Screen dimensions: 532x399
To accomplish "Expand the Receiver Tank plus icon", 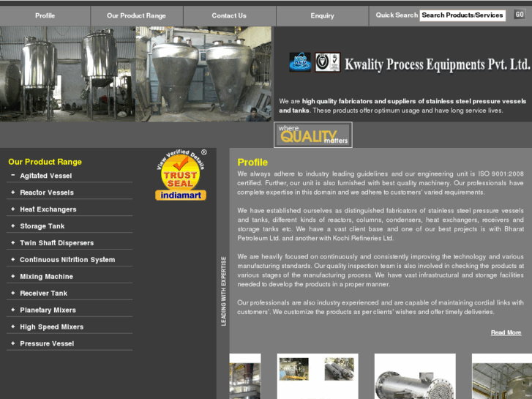I will 13,293.
